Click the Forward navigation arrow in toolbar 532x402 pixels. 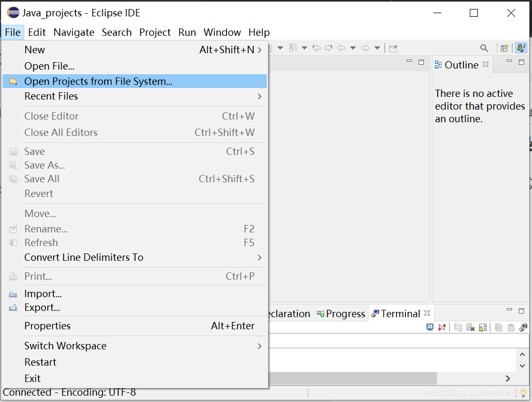[365, 48]
